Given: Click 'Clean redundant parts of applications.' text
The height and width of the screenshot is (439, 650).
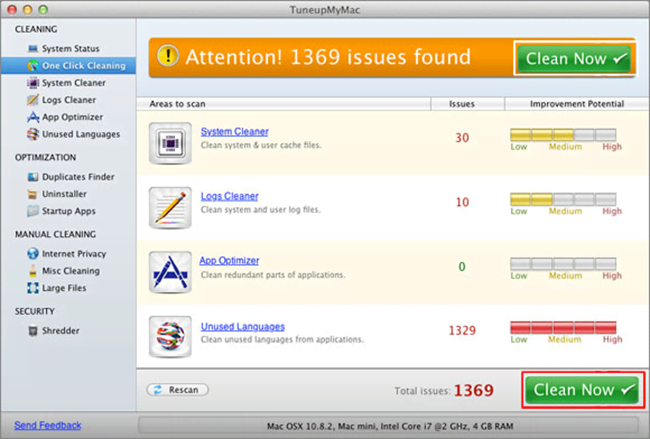Looking at the screenshot, I should (x=273, y=275).
